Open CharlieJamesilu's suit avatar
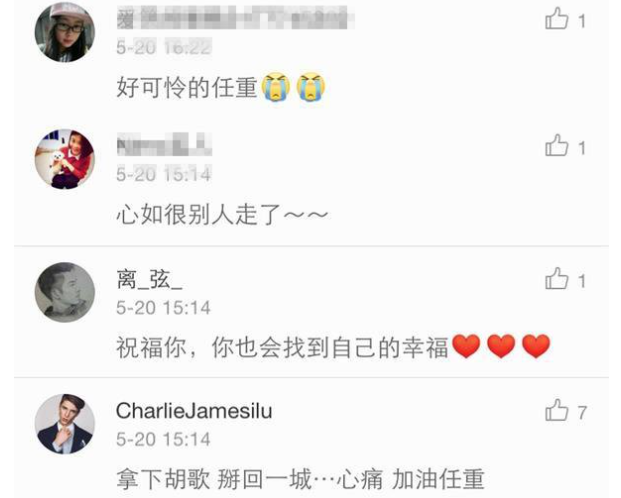621x498 pixels. click(65, 424)
